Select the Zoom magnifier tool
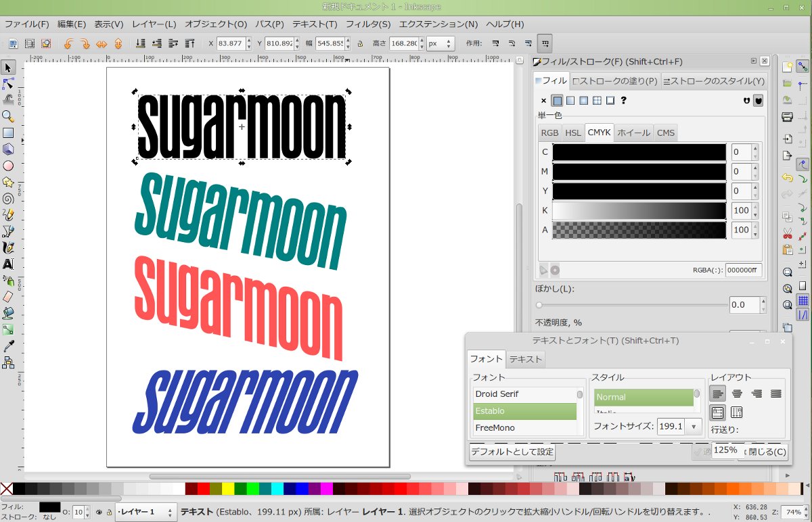Viewport: 812px width, 522px height. [x=8, y=116]
